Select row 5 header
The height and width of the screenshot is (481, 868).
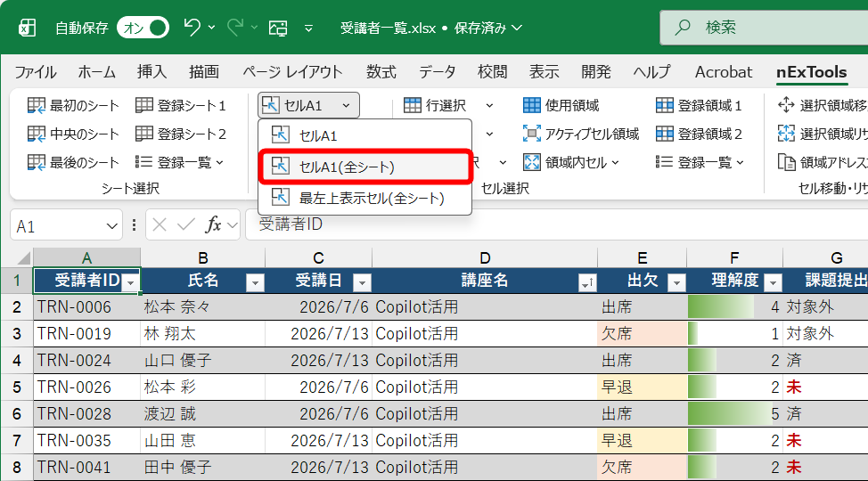17,387
